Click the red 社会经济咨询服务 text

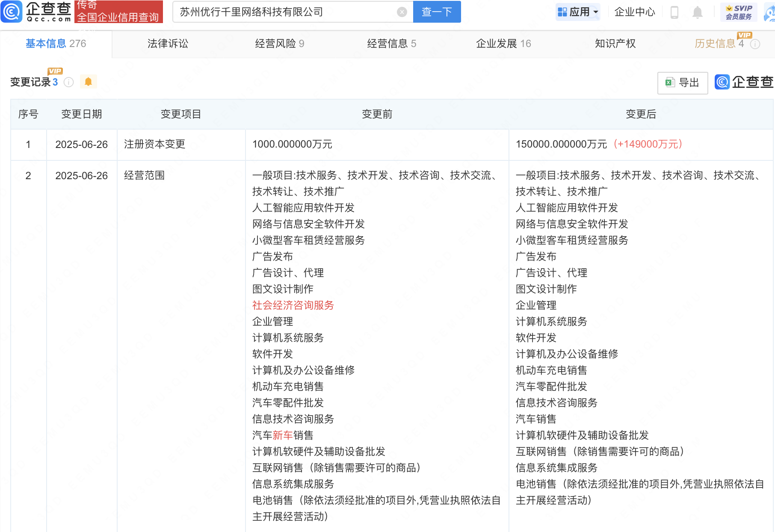(x=293, y=305)
